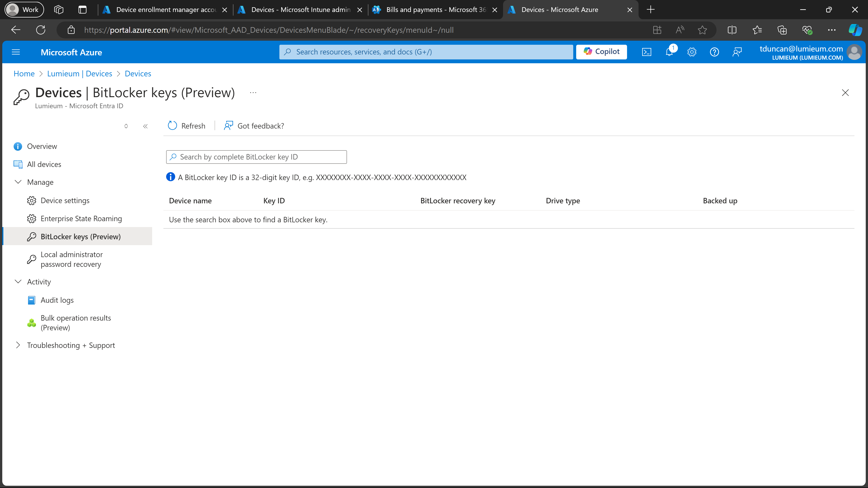This screenshot has width=868, height=488.
Task: Focus the BitLocker key ID search box
Action: (256, 157)
